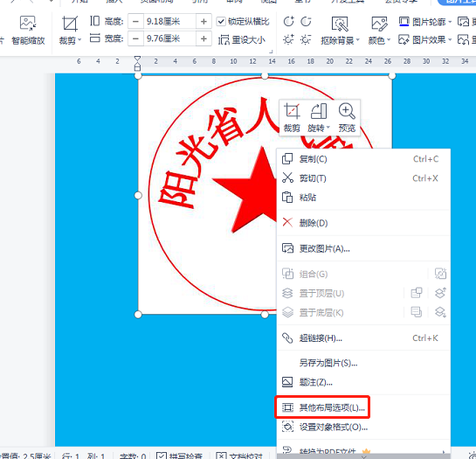Open 其他布局选项(L)... in the context menu

tap(363, 407)
